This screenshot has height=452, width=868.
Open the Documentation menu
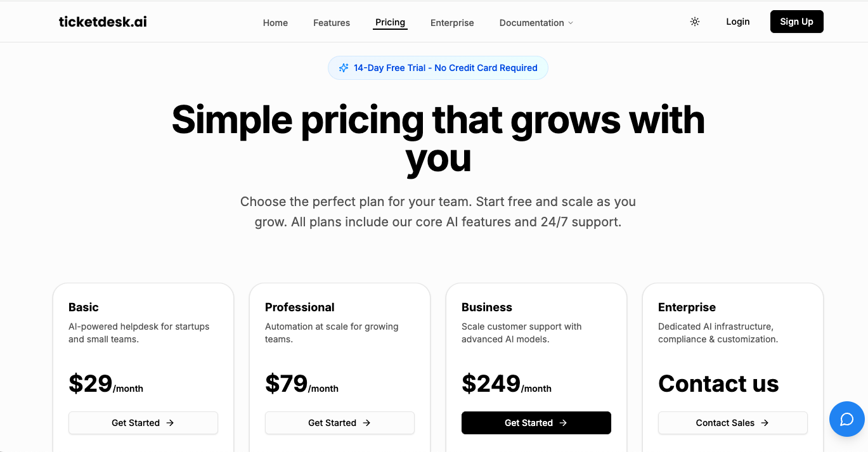(x=531, y=23)
